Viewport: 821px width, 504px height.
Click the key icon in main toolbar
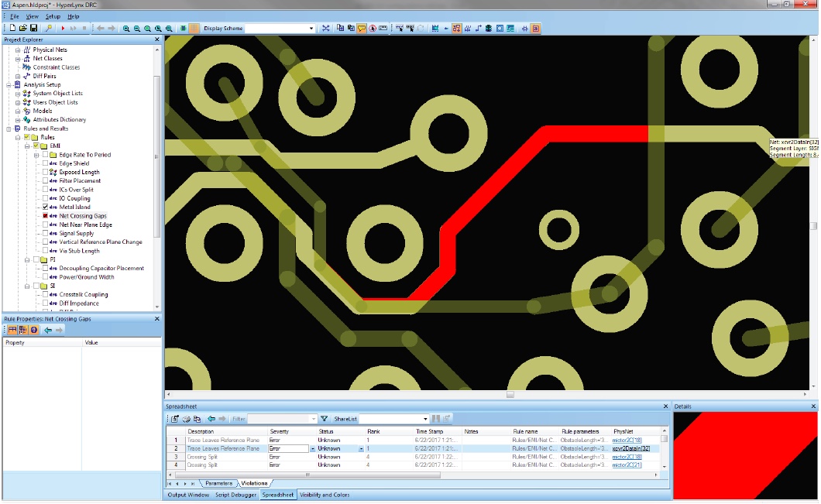click(x=49, y=29)
